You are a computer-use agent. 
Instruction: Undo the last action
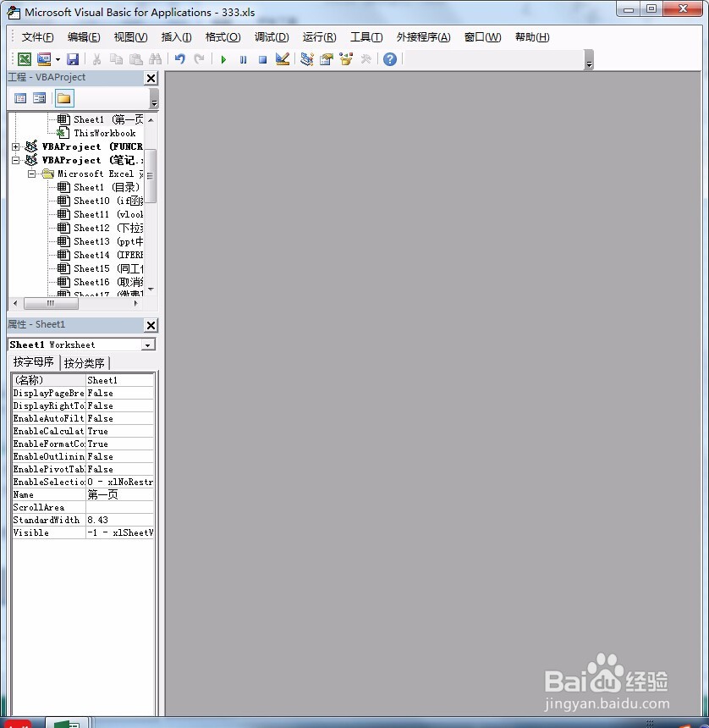point(180,59)
